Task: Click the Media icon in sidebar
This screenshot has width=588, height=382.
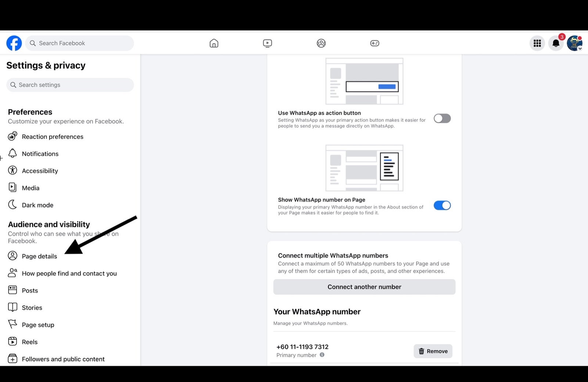Action: pos(12,188)
